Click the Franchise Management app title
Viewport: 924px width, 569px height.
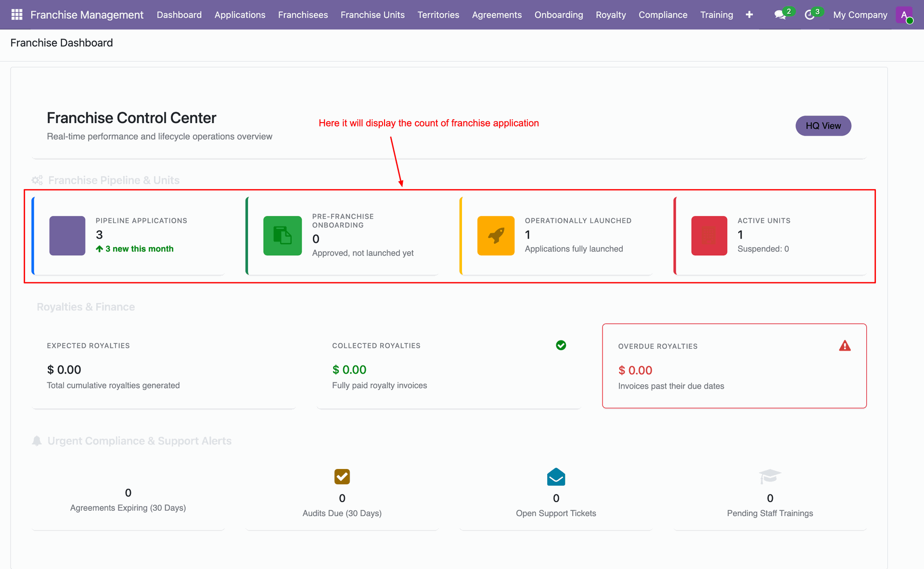coord(87,15)
